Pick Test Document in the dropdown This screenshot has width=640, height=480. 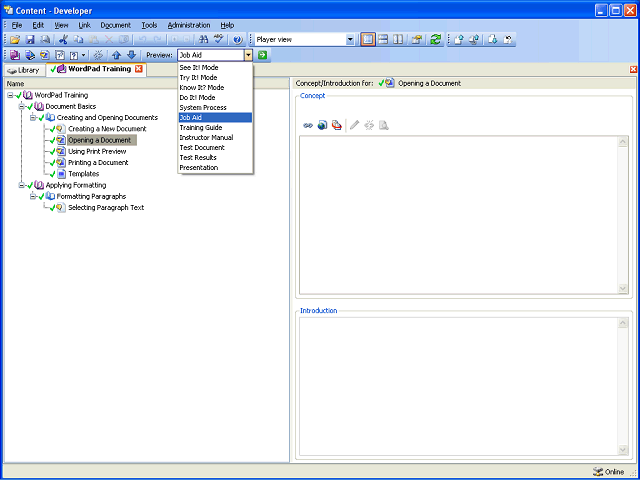(x=215, y=148)
